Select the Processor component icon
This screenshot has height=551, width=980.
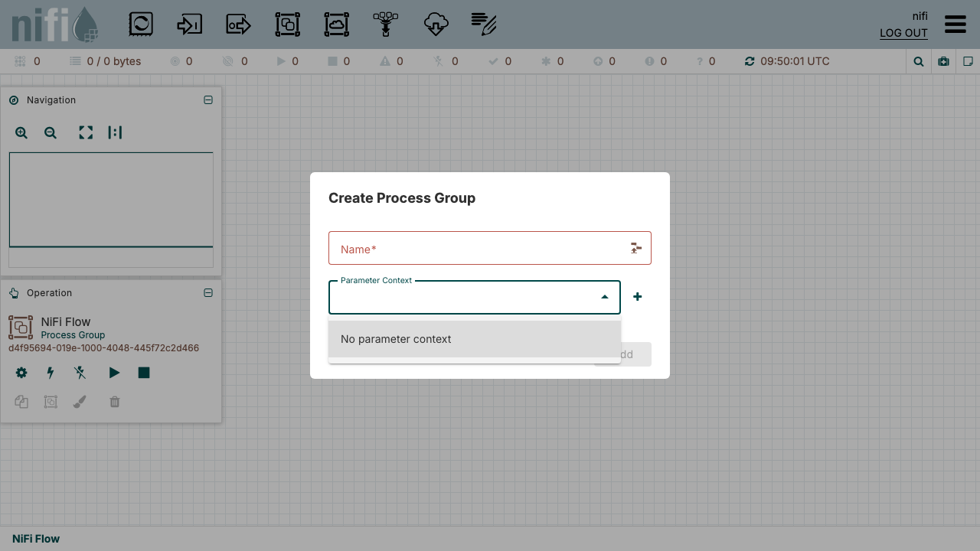[141, 24]
